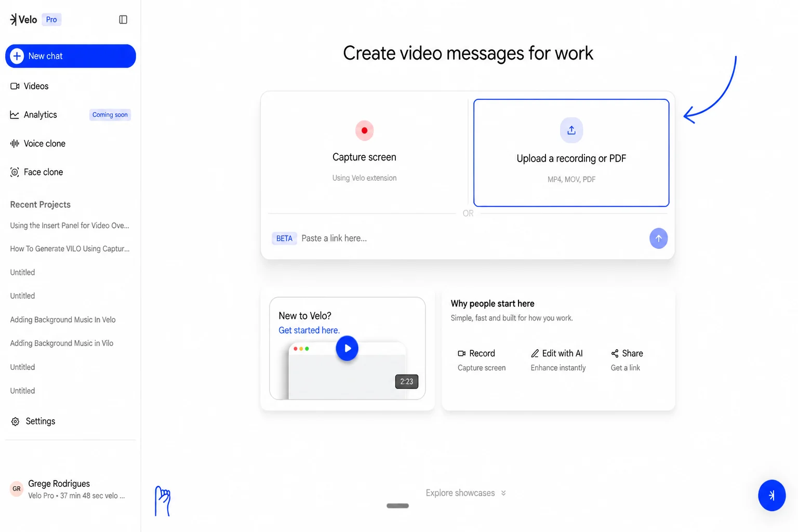Click the Record camera icon
This screenshot has height=532, width=798.
click(x=461, y=353)
